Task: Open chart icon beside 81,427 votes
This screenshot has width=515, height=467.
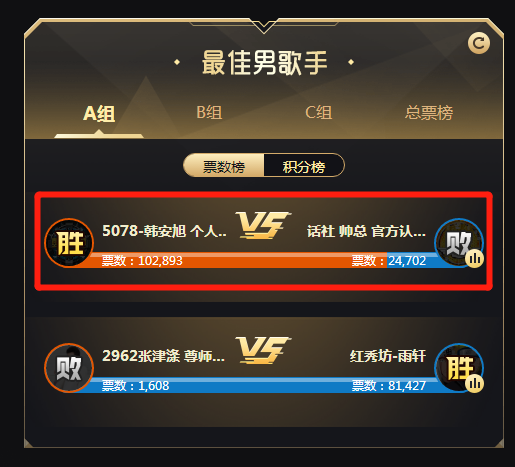Action: pyautogui.click(x=475, y=383)
